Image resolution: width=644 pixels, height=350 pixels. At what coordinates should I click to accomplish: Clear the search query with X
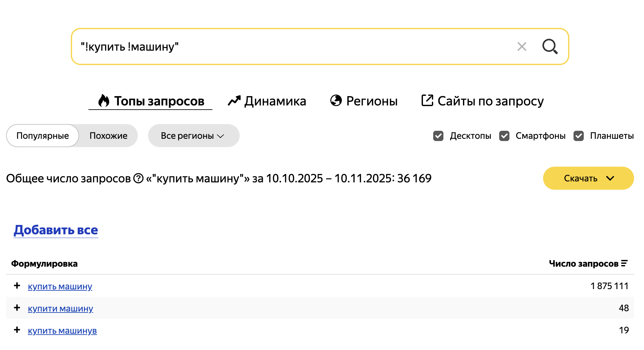coord(522,47)
